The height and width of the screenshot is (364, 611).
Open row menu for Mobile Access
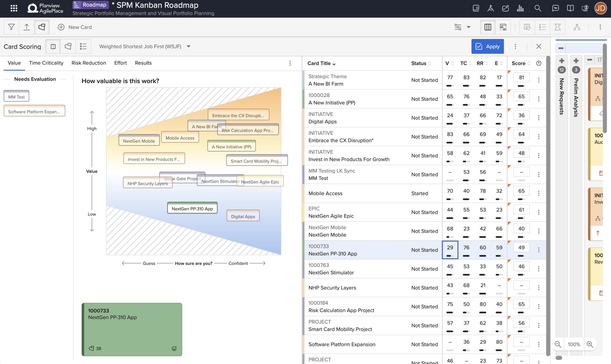point(538,193)
